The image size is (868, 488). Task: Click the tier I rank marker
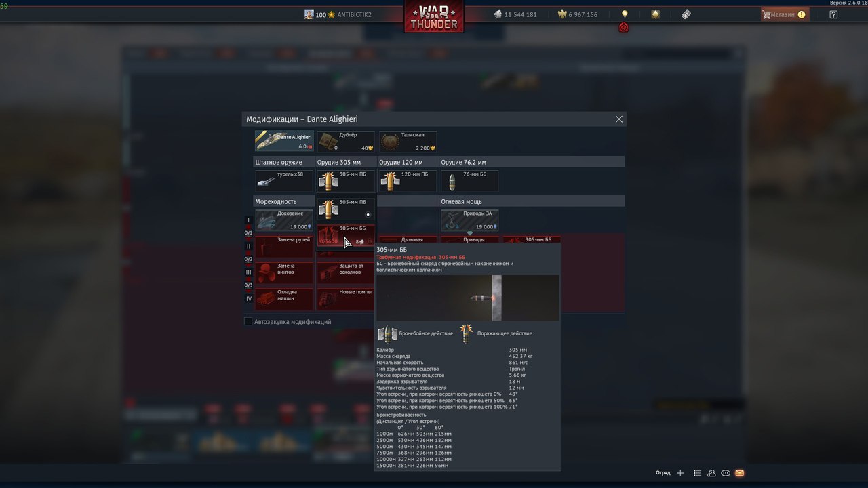pyautogui.click(x=248, y=220)
